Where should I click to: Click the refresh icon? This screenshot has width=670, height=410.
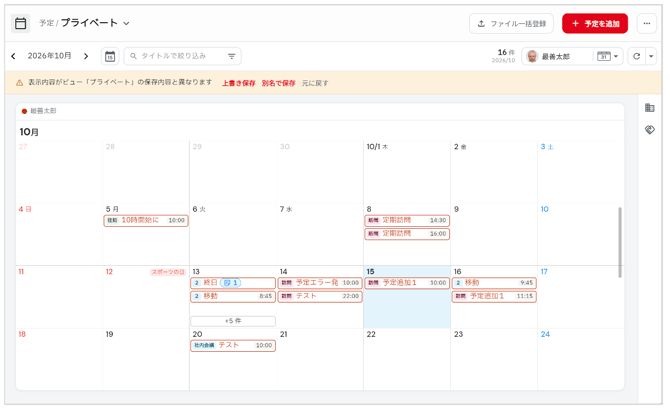pos(636,56)
